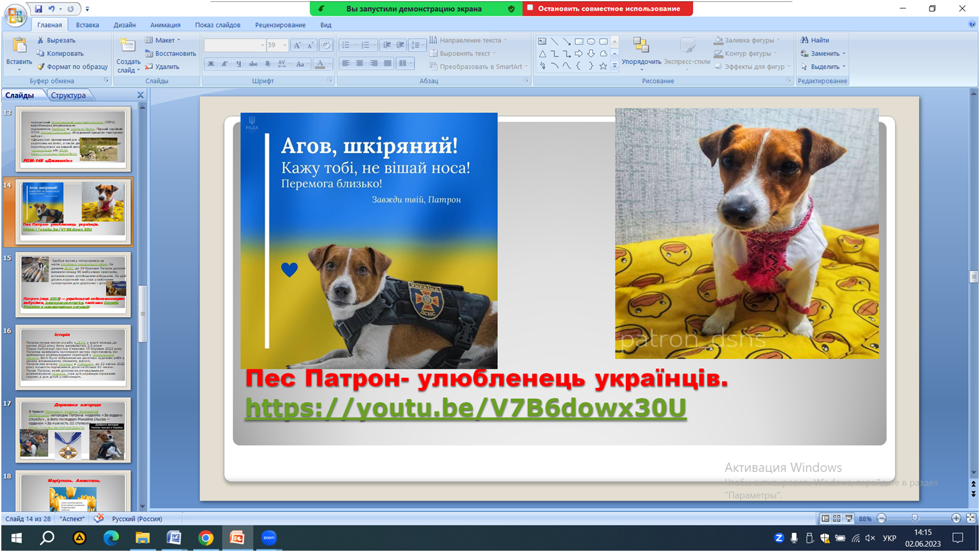Image resolution: width=980 pixels, height=552 pixels.
Task: Switch to slide sorter view
Action: (837, 519)
